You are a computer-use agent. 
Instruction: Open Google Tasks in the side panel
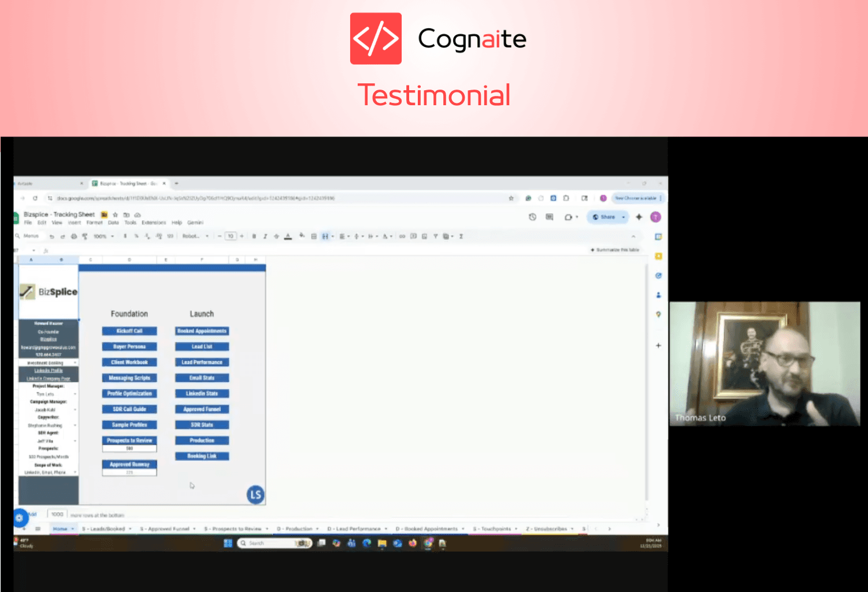[658, 276]
